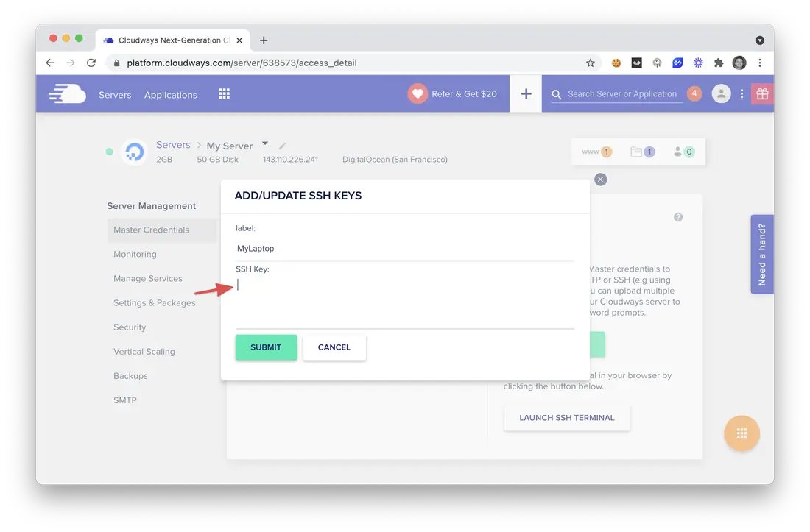The height and width of the screenshot is (532, 810).
Task: Open the browser extensions puzzle icon
Action: click(719, 63)
